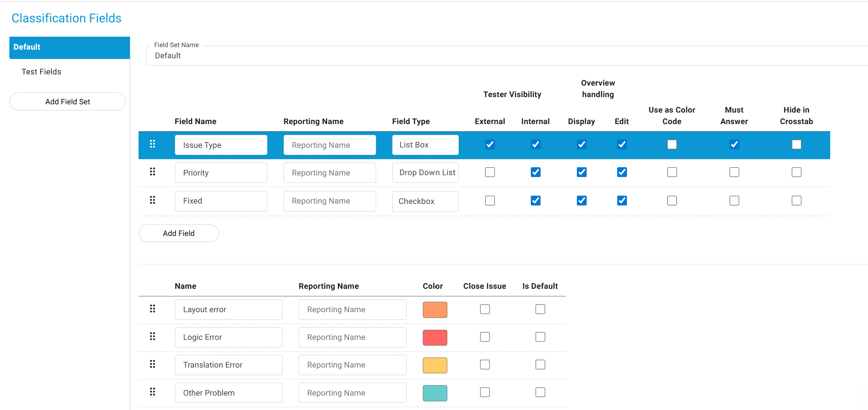Switch to Test Fields field set
The image size is (868, 410).
(x=41, y=72)
